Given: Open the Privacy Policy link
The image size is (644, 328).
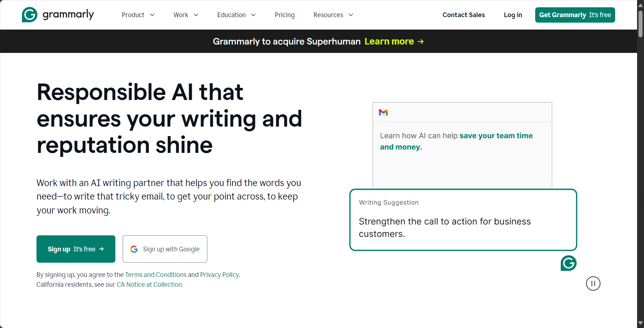Looking at the screenshot, I should click(x=219, y=275).
